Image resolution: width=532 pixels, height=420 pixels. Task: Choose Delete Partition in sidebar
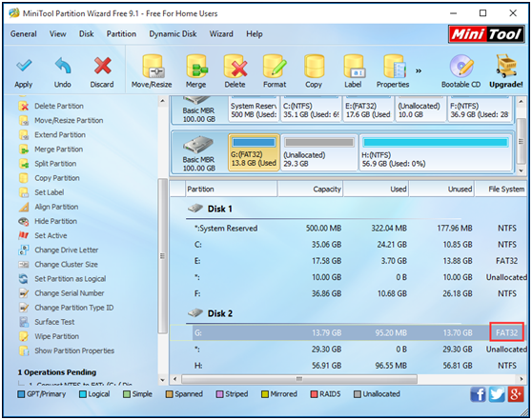[x=59, y=106]
